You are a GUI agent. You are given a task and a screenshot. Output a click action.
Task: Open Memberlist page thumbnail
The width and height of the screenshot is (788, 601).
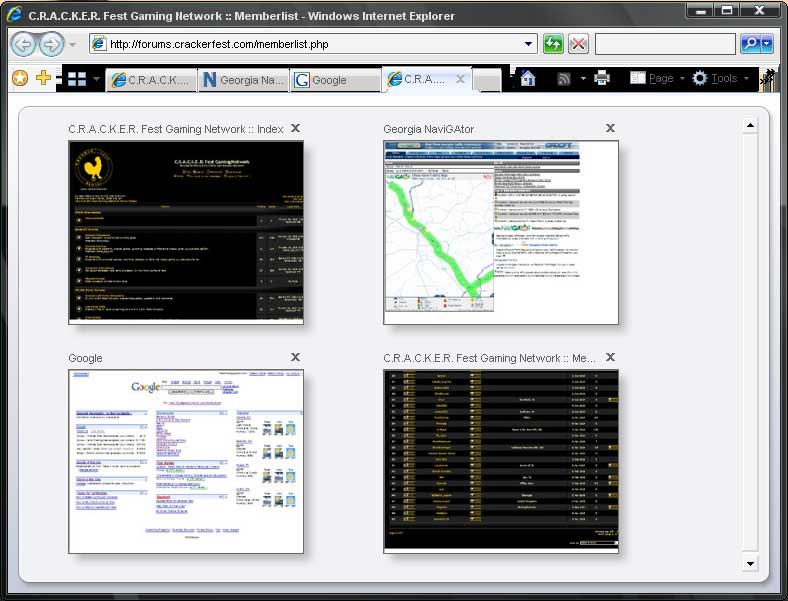click(501, 461)
